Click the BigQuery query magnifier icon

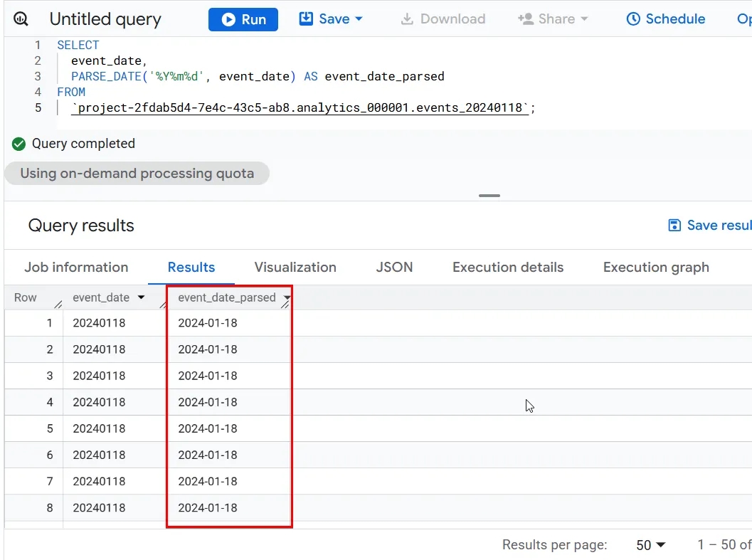point(21,19)
